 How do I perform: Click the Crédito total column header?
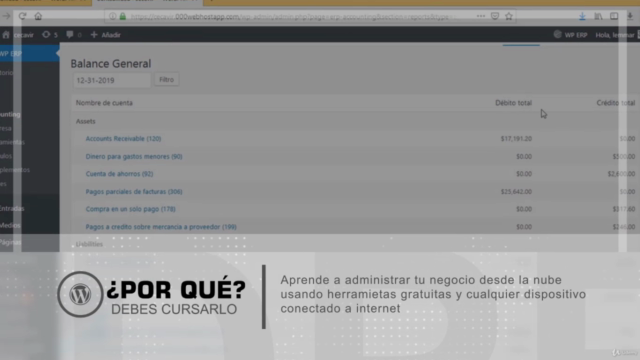point(616,103)
